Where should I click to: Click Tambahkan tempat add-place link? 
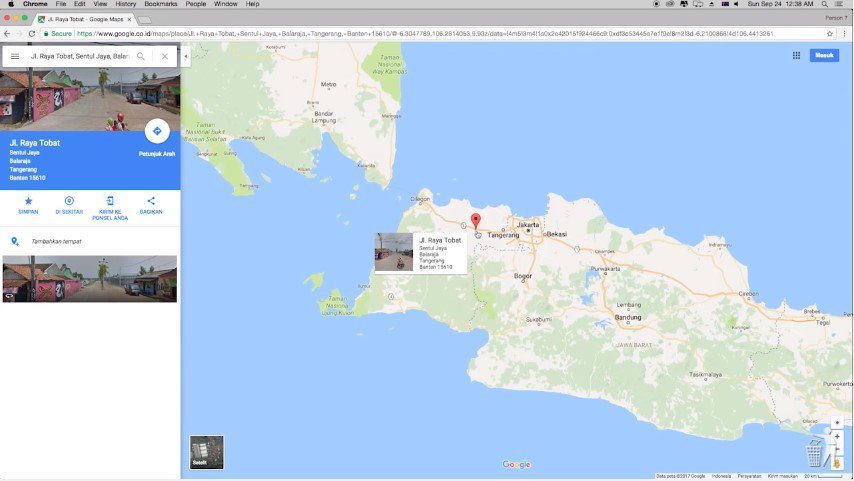tap(56, 241)
